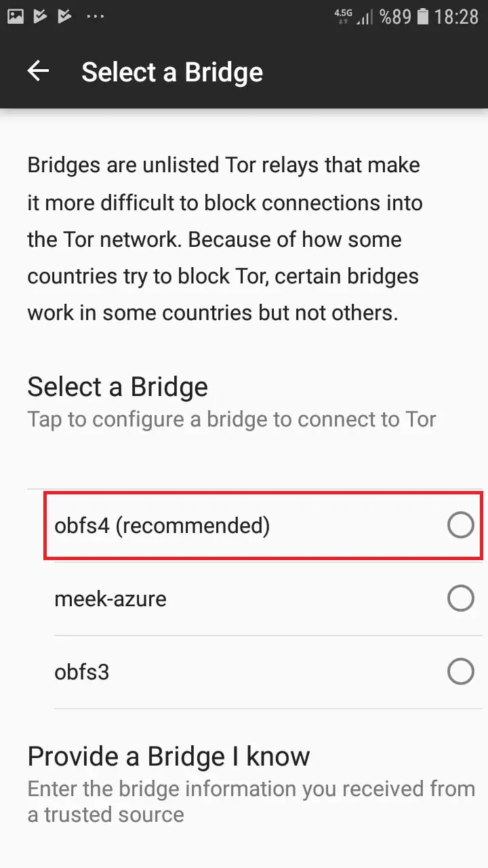
Task: Tap the 4.5G signal strength indicator
Action: point(354,16)
